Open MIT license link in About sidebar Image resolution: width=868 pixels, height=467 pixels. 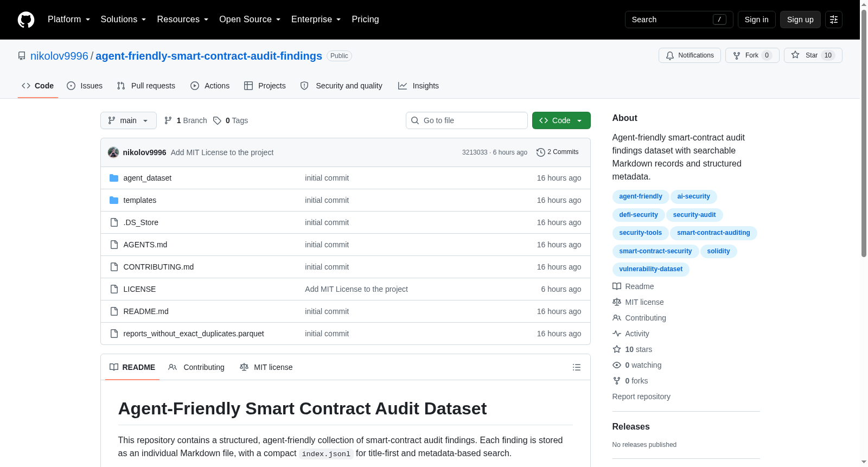pos(638,302)
